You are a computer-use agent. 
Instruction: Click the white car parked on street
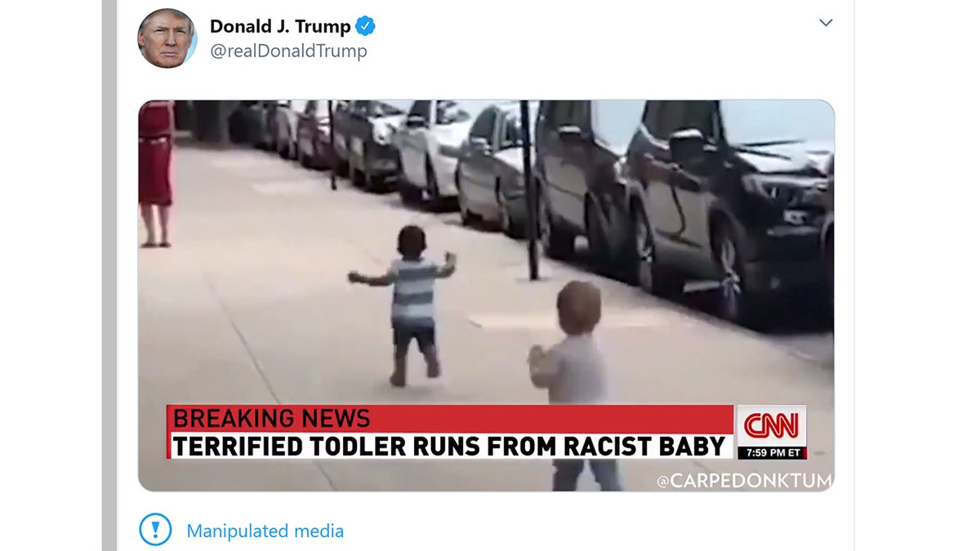[429, 151]
